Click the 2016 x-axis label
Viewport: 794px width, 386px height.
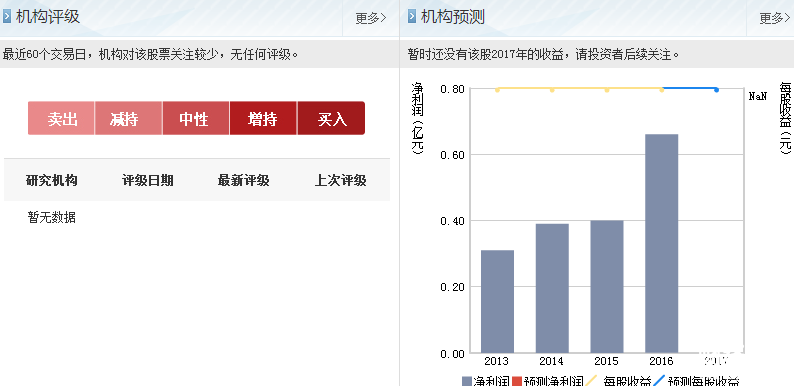[x=661, y=361]
